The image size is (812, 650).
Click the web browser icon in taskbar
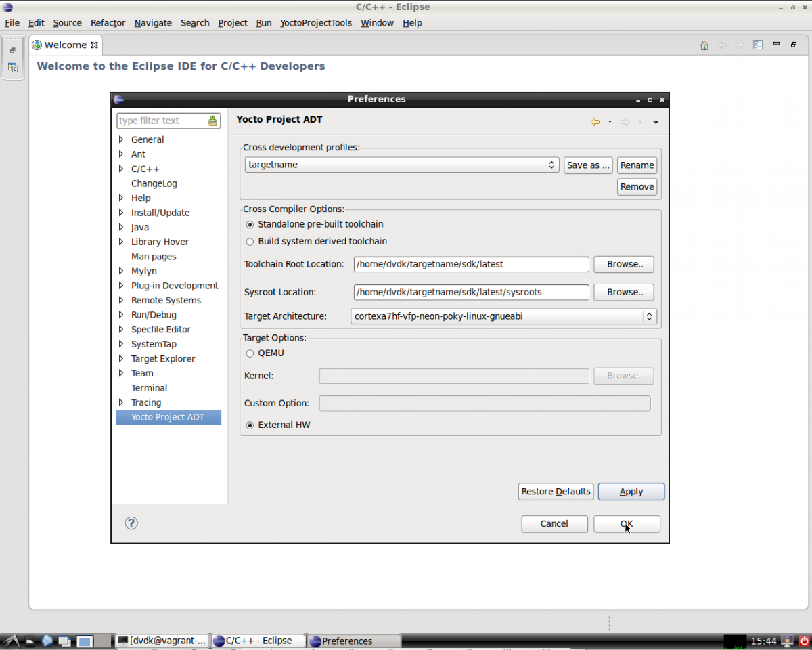47,641
